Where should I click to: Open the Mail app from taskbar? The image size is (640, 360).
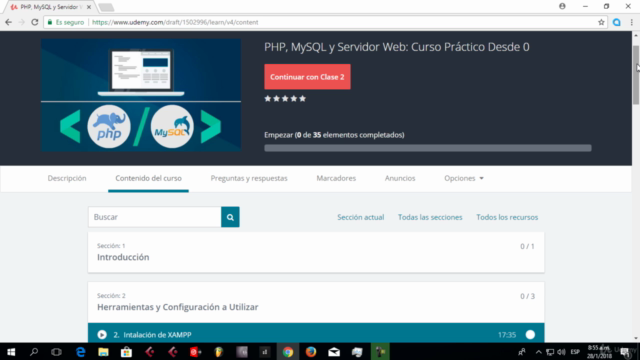pyautogui.click(x=334, y=351)
